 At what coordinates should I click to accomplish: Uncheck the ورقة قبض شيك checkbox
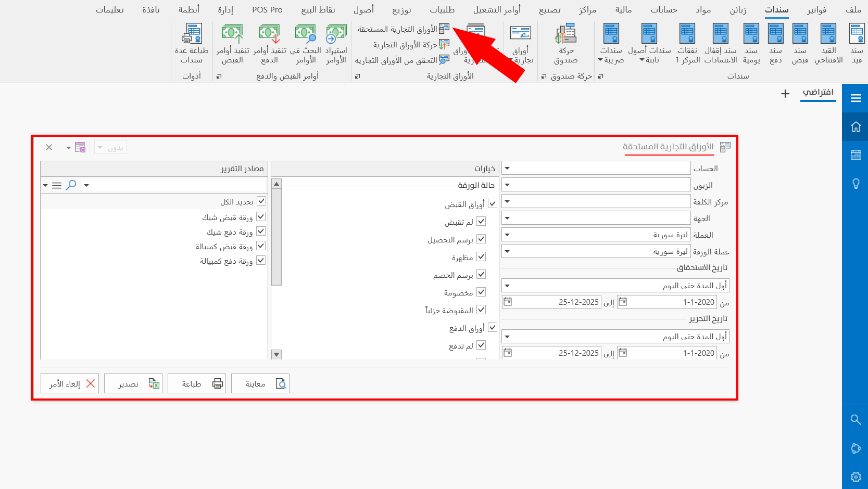[261, 216]
